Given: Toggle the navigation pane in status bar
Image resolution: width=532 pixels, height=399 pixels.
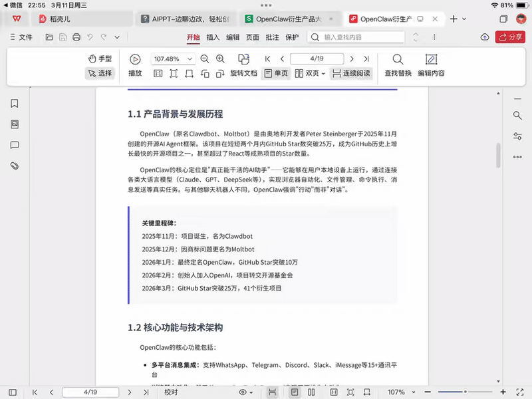Looking at the screenshot, I should pos(13,392).
